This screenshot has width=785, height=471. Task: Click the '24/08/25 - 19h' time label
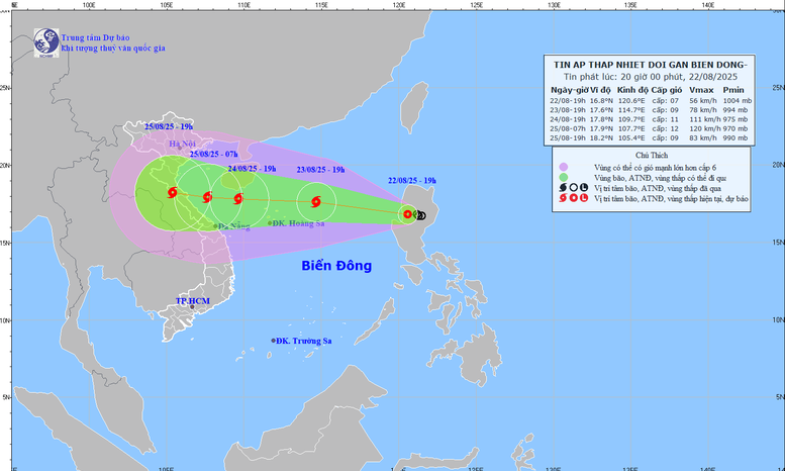[252, 169]
